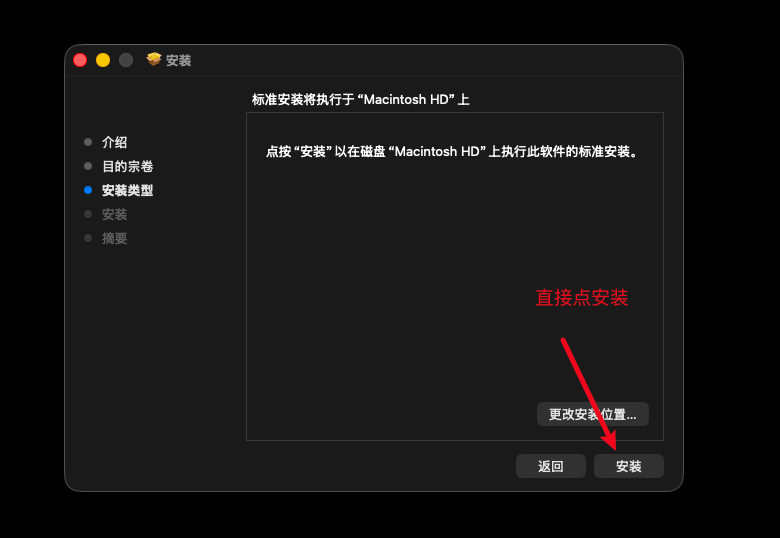Click the 安装 window title text
The image size is (780, 538).
(179, 60)
